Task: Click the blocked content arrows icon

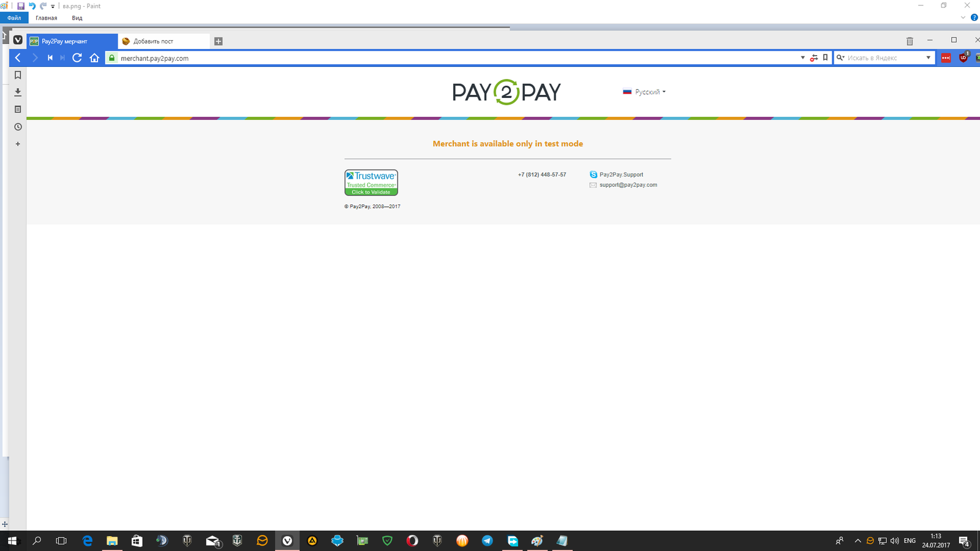Action: click(814, 58)
